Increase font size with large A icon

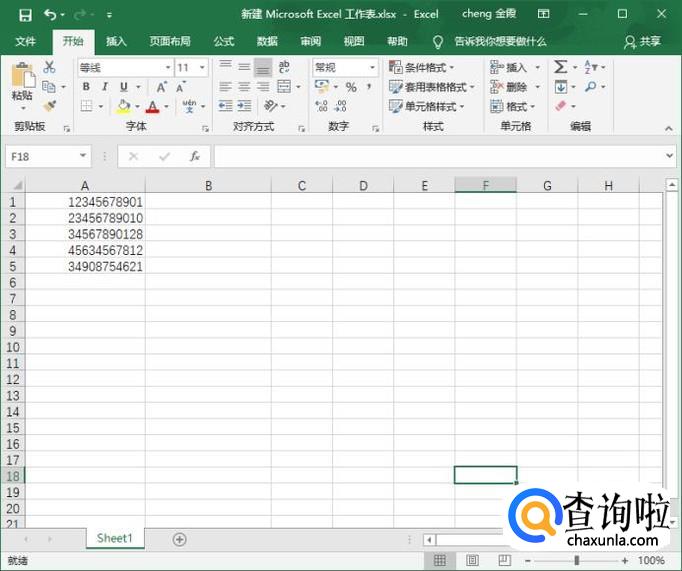coord(161,87)
